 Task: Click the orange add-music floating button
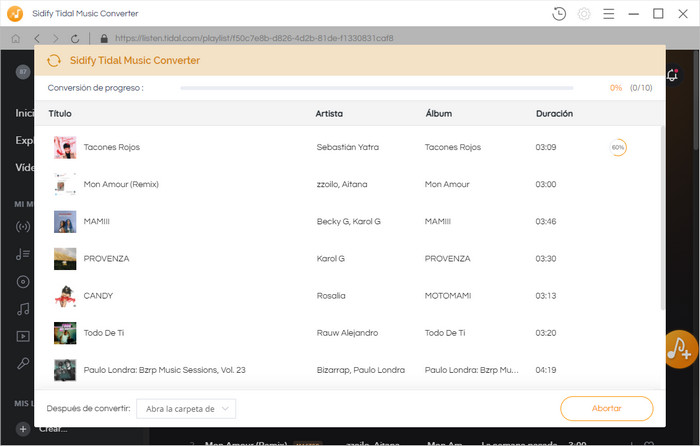click(680, 349)
